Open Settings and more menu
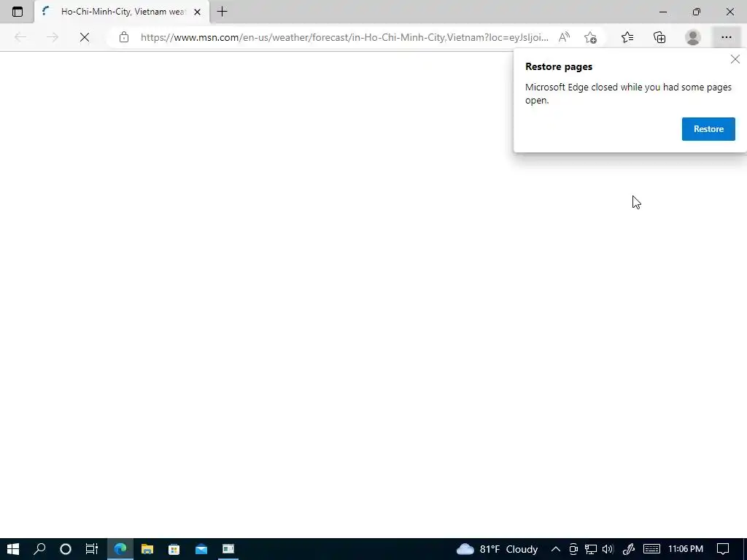 click(x=726, y=37)
